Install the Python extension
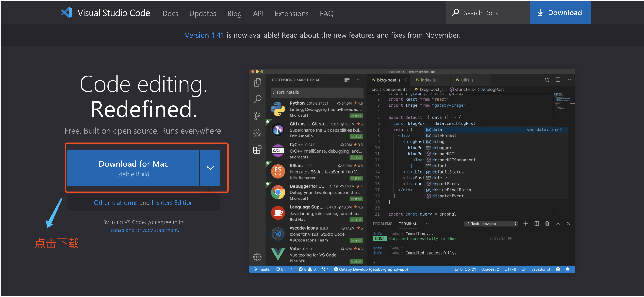 point(356,116)
